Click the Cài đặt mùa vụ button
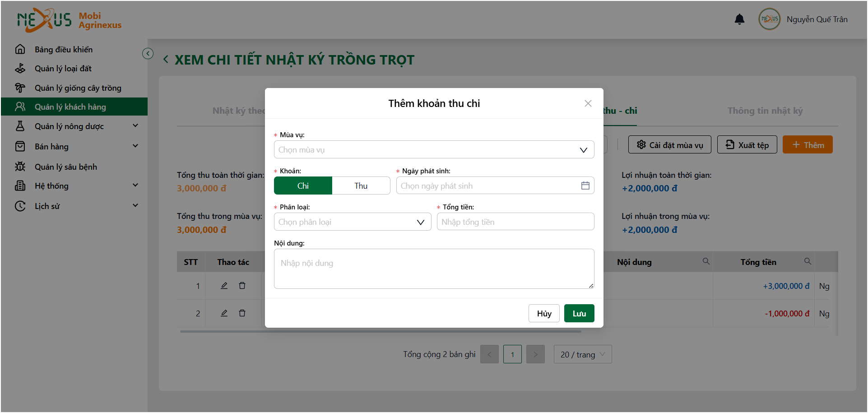Screen dimensions: 868x413 pos(670,144)
